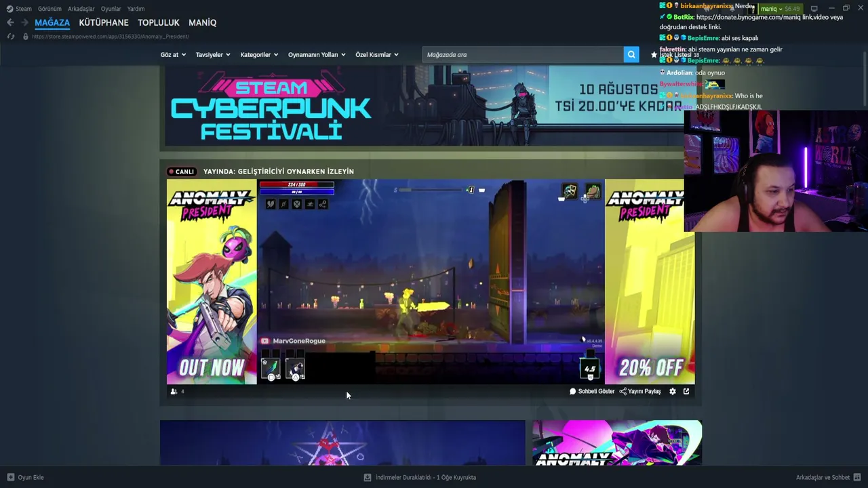
Task: Open the Oyunlar menu
Action: tap(111, 9)
